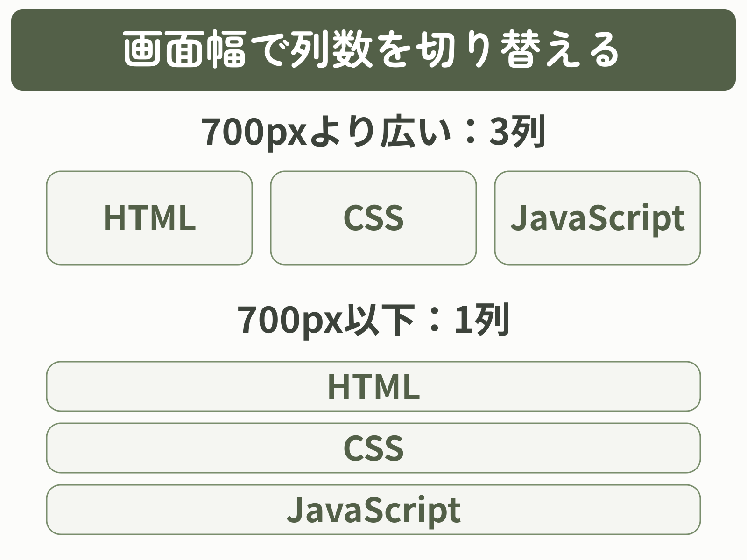Click the title banner 画面幅で列数を切り替える
747x560 pixels.
click(x=373, y=50)
